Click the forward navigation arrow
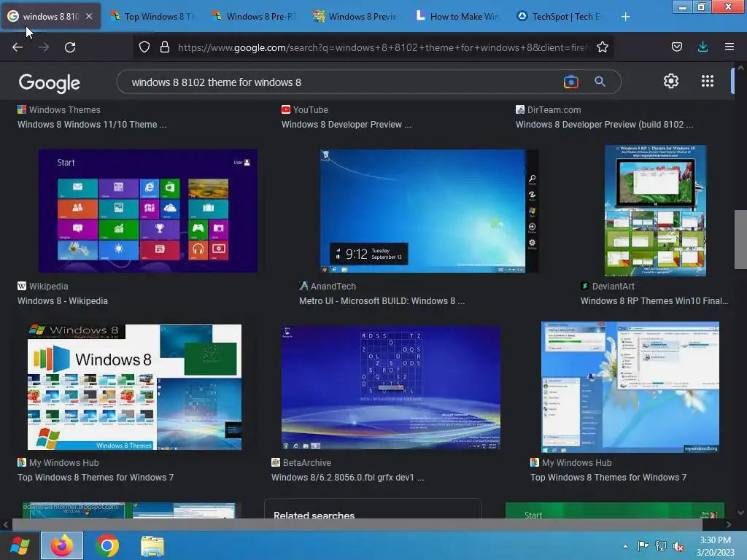Image resolution: width=747 pixels, height=560 pixels. pos(44,47)
